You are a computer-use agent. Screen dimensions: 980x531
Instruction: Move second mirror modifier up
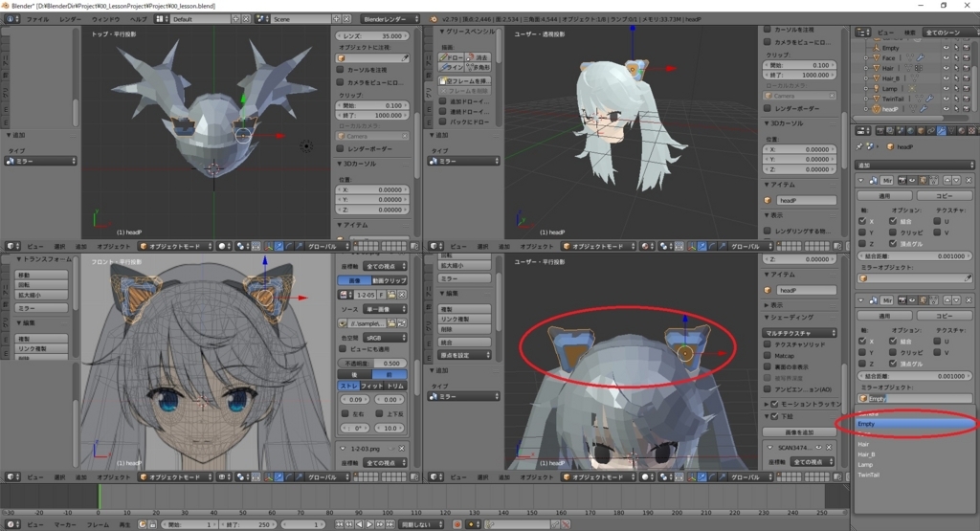947,300
